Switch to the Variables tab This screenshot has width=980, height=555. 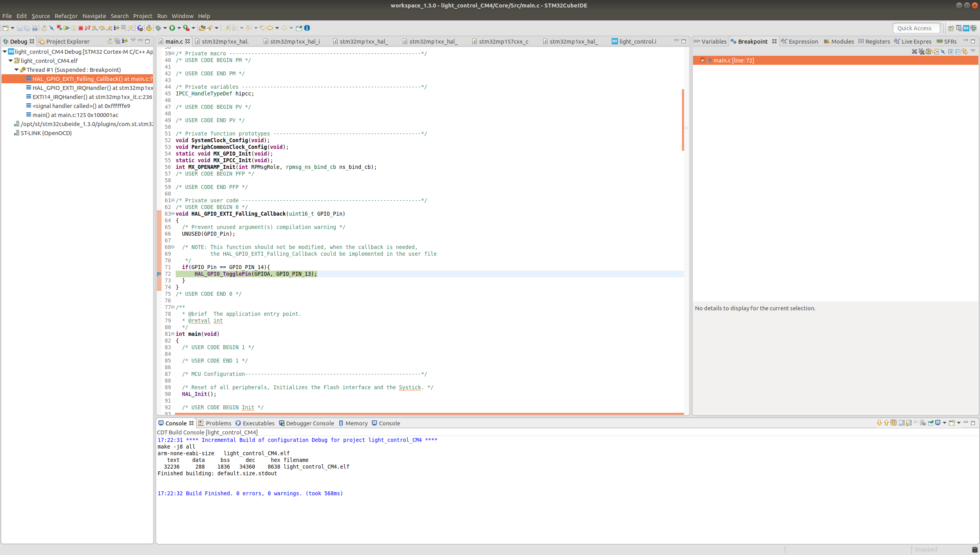710,41
